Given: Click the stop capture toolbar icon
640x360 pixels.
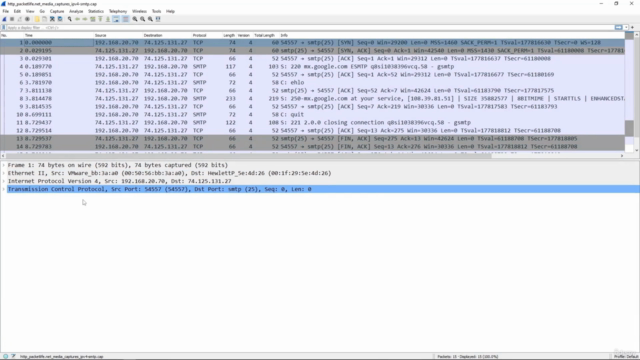Looking at the screenshot, I should click(x=12, y=19).
